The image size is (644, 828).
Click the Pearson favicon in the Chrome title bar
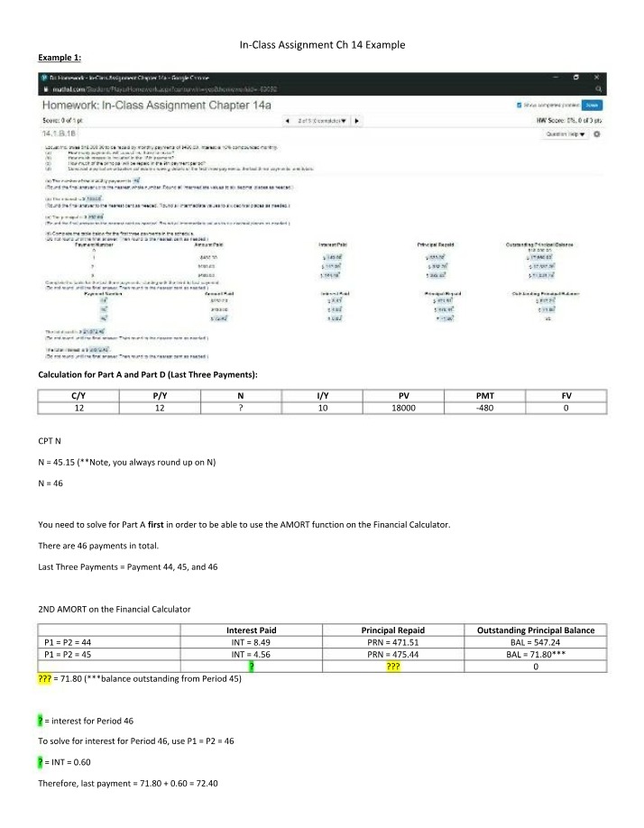tap(44, 78)
